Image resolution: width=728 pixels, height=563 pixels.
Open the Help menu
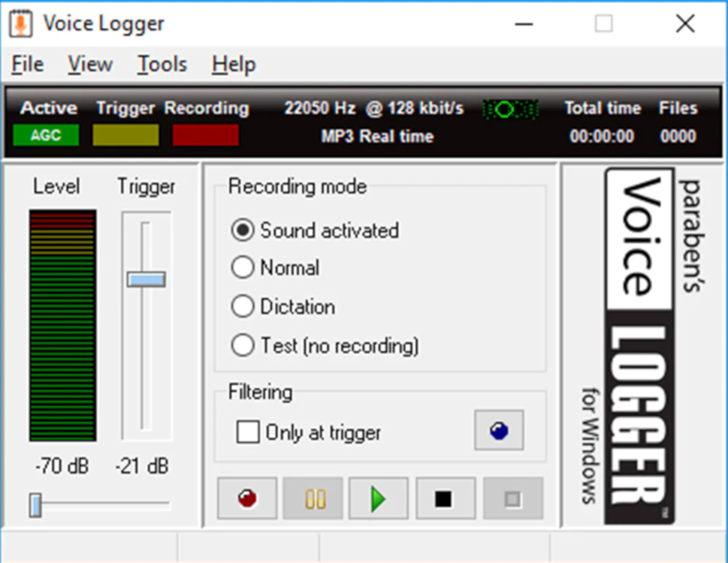[232, 65]
